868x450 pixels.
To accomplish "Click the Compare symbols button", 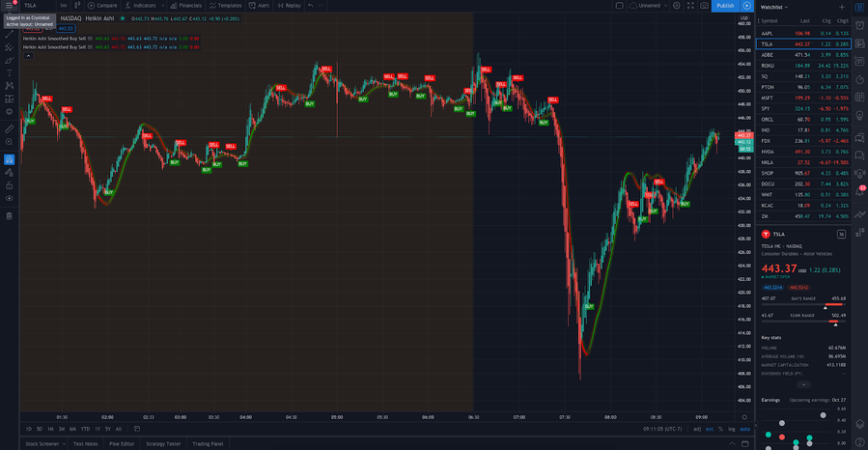I will (x=102, y=6).
